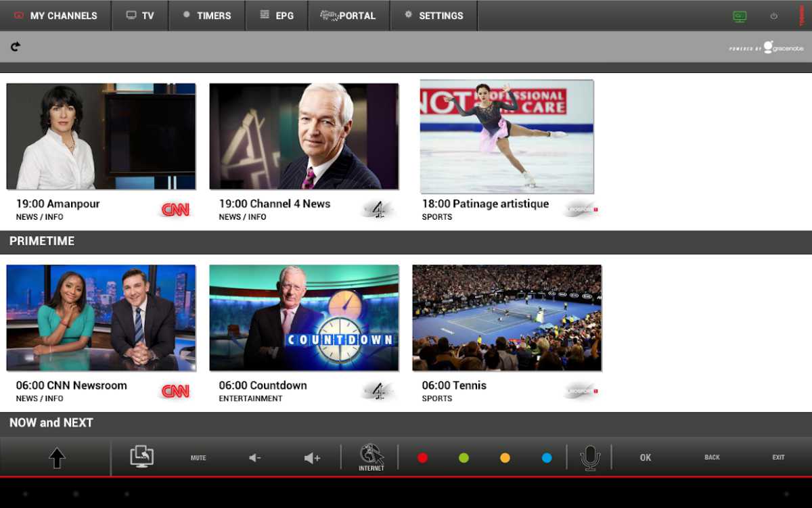This screenshot has width=812, height=508.
Task: Raise the volume with speaker plus
Action: pos(312,458)
